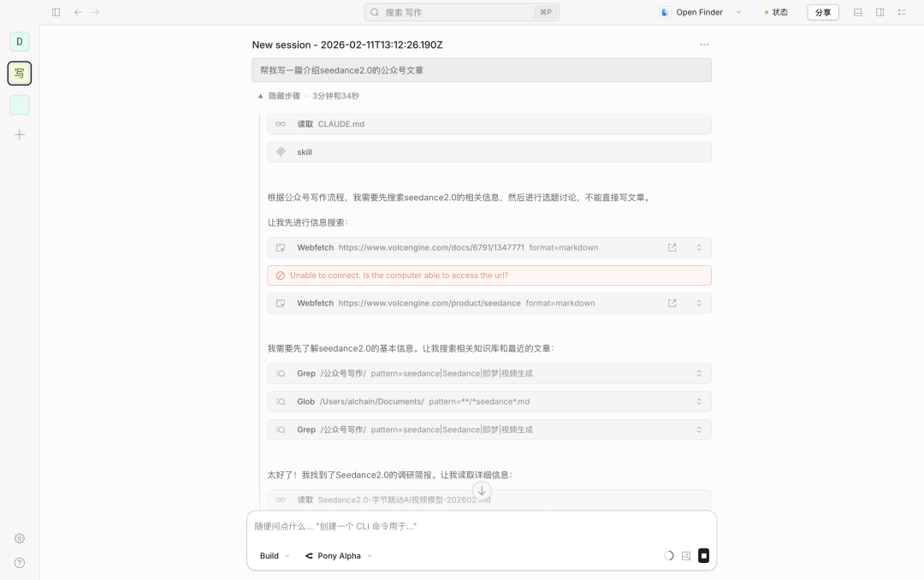Click the 太好了！我找到了Seedance2.0 text line
924x580 pixels.
coord(389,475)
